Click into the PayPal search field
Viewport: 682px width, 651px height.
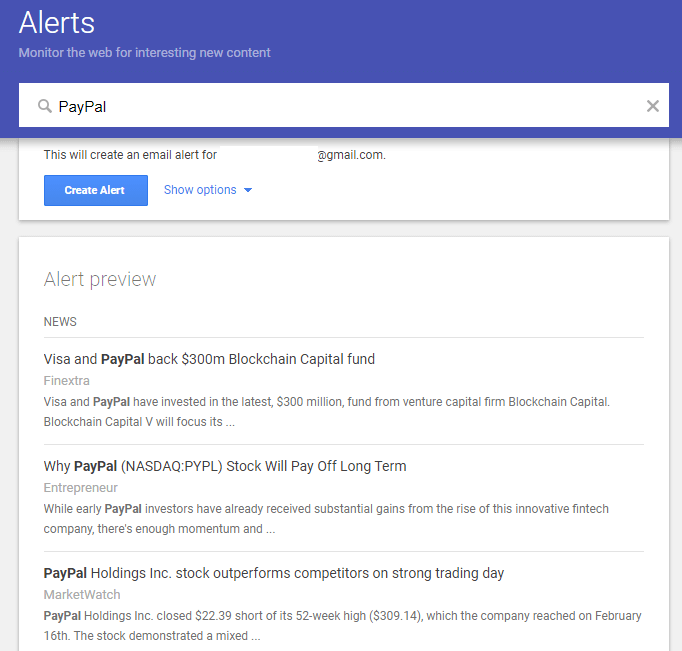344,105
